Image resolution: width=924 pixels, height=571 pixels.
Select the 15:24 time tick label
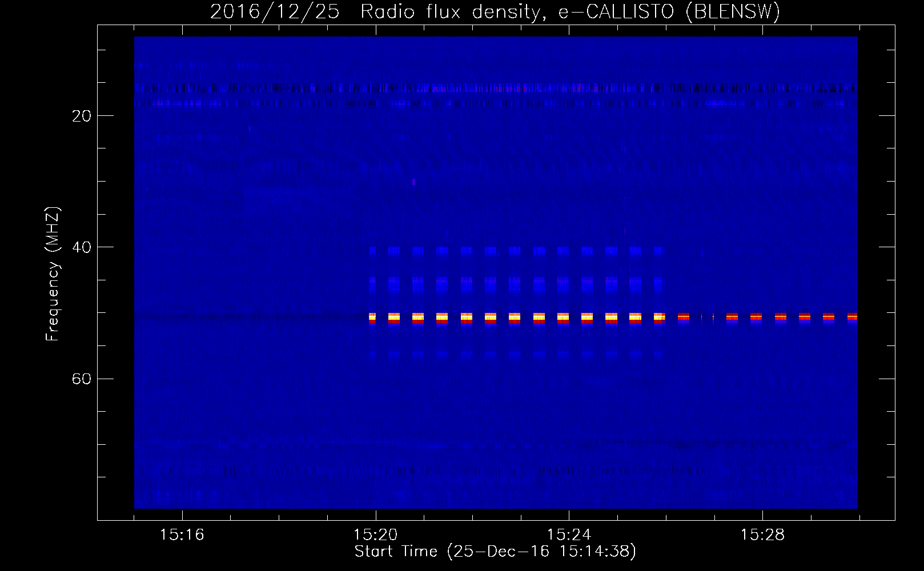569,534
